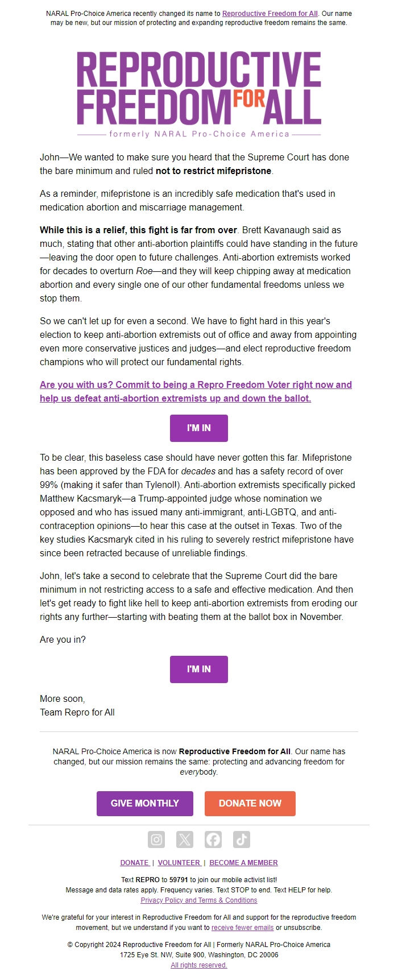The image size is (398, 980).
Task: Open Privacy Policy and Terms & Conditions
Action: point(199,900)
